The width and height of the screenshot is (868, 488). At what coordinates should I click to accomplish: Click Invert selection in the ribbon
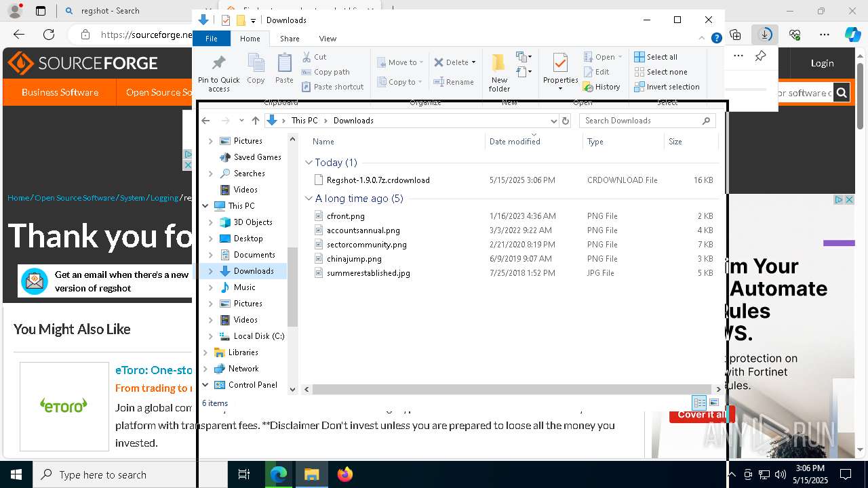[x=667, y=87]
